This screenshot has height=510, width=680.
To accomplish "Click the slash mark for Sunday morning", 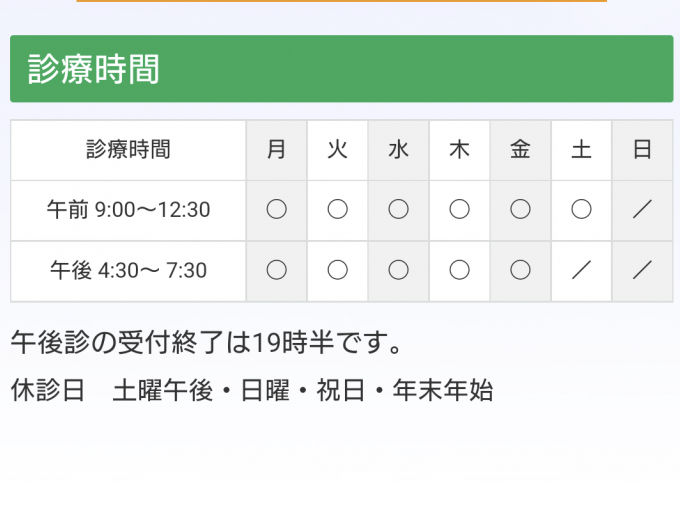I will pyautogui.click(x=642, y=210).
